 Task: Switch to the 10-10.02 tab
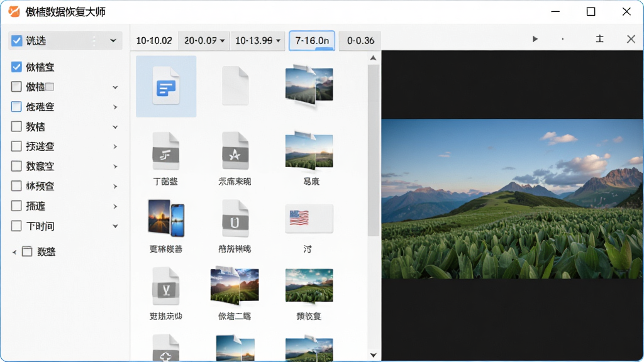click(154, 41)
